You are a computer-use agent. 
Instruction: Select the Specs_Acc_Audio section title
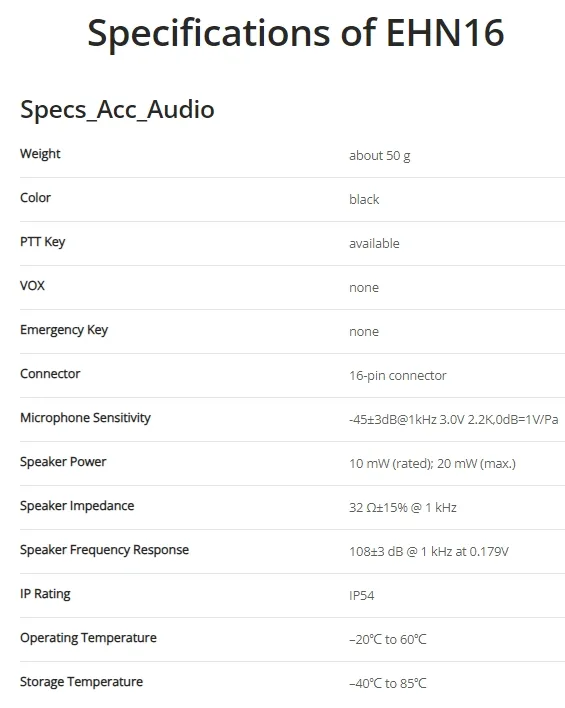pos(117,110)
